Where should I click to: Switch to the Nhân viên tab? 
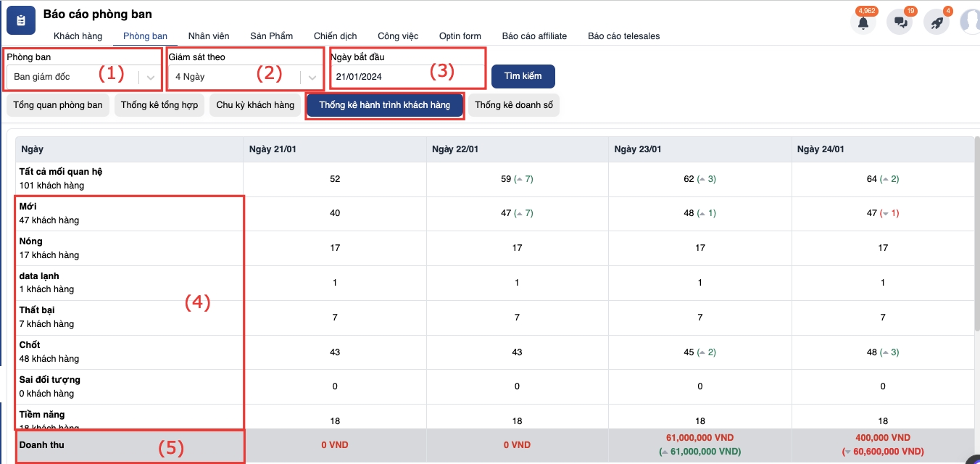[209, 36]
